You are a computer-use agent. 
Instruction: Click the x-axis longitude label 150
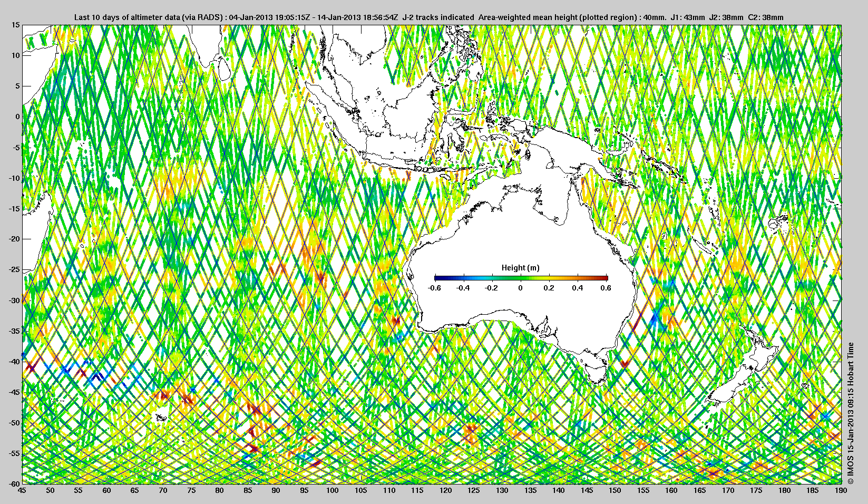[615, 490]
